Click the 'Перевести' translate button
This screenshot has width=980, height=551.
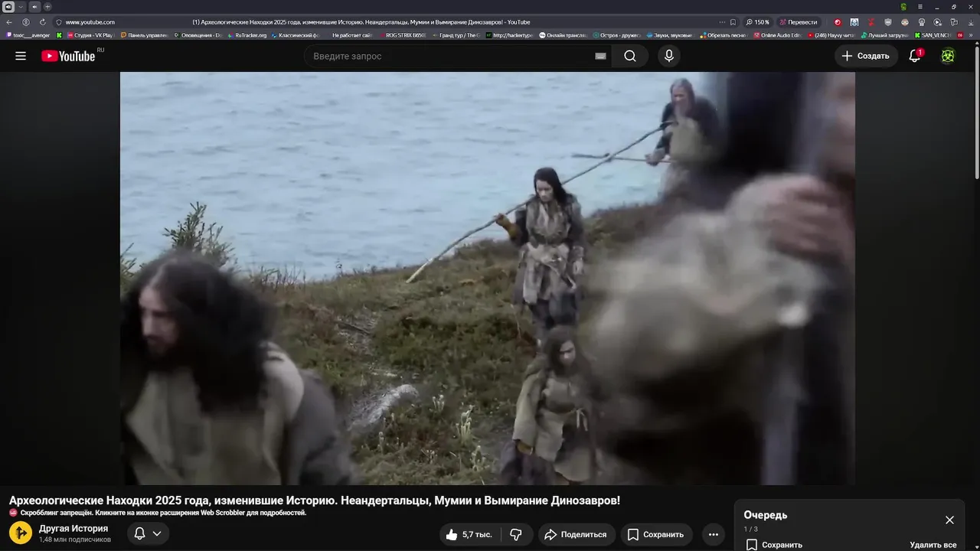click(799, 22)
